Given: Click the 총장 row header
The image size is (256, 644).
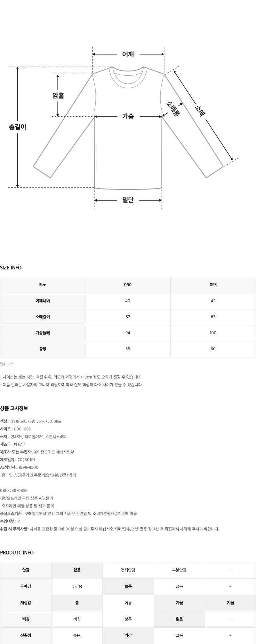Looking at the screenshot, I should click(x=43, y=349).
